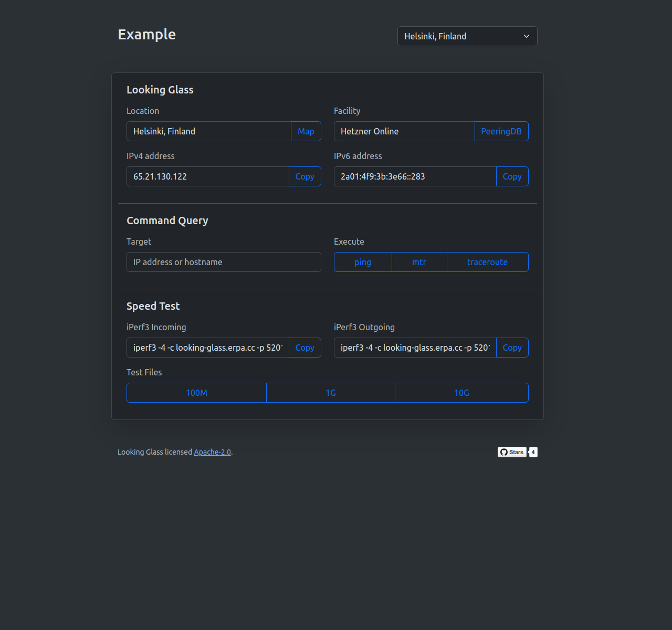The height and width of the screenshot is (630, 672).
Task: Click the Example site title
Action: coord(147,35)
